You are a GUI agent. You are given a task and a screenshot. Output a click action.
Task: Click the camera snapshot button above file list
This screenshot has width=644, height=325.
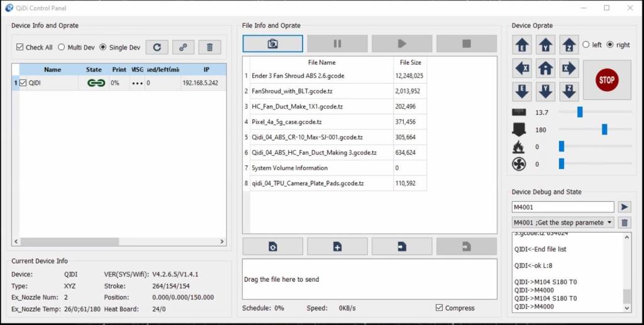[273, 43]
